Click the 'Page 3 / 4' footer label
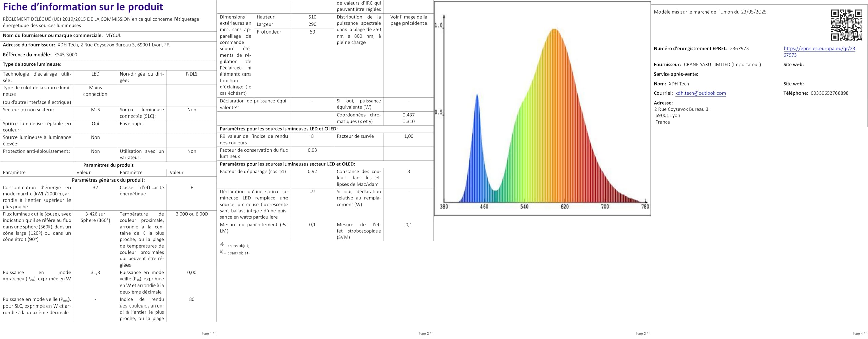The image size is (868, 339). click(x=643, y=334)
